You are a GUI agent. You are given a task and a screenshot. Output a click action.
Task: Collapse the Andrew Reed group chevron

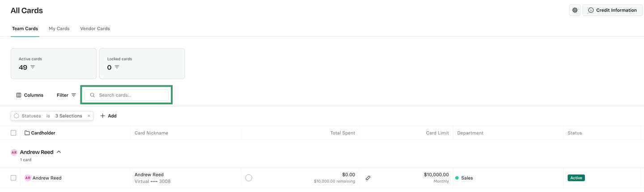59,152
